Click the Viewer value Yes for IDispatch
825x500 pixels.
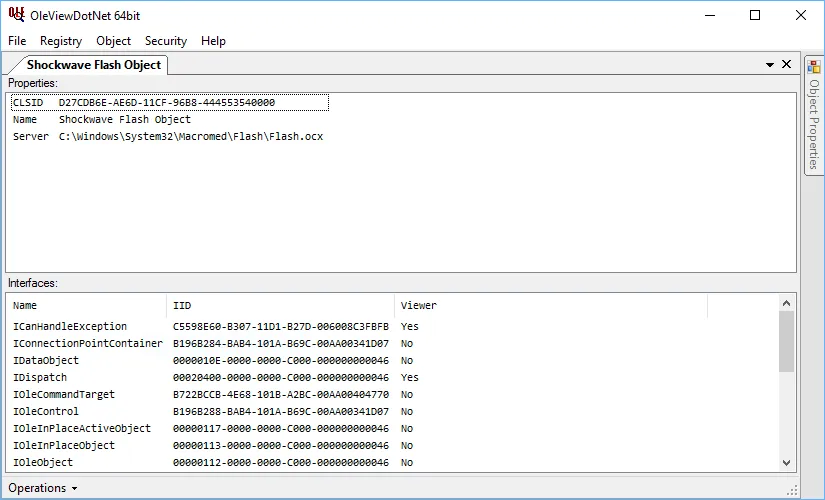click(x=409, y=377)
